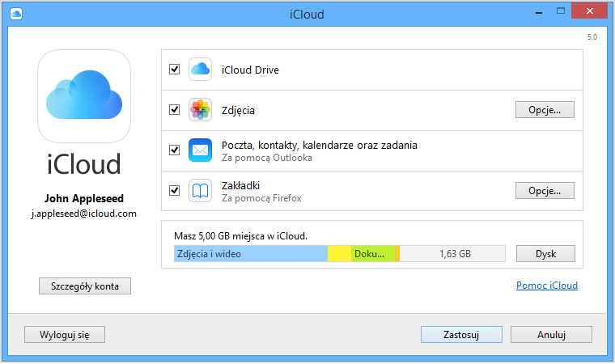615x364 pixels.
Task: Click the iCloud Drive label
Action: [250, 70]
